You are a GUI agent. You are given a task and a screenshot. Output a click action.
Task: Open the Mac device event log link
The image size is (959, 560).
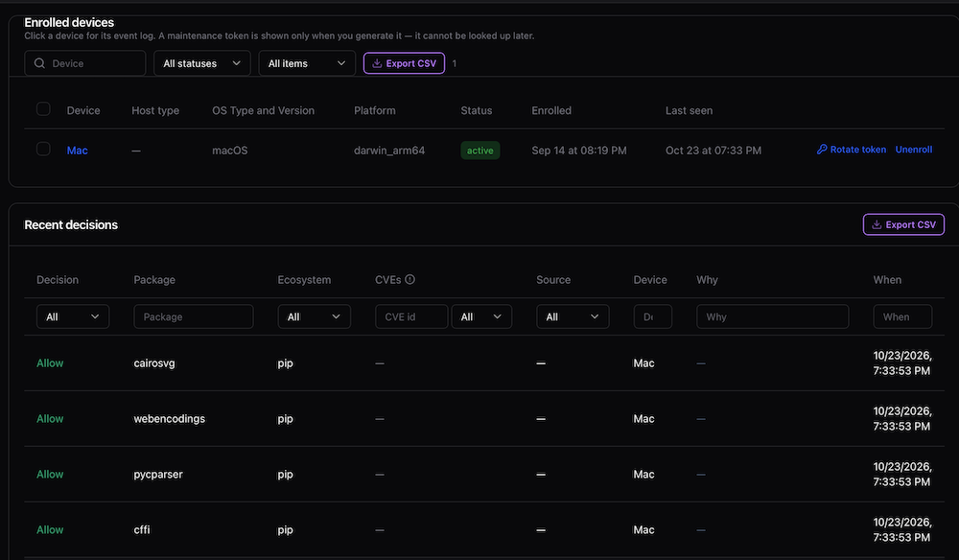77,151
